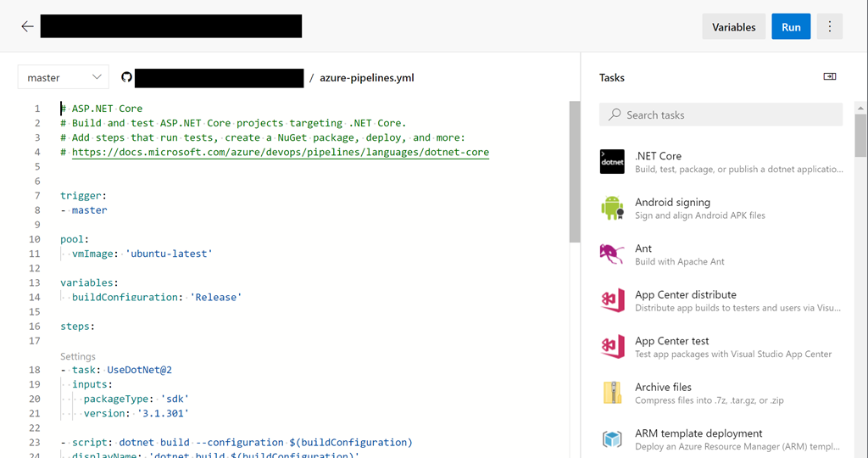Open the docs.microsoft.com dotnet-core link
The height and width of the screenshot is (458, 868).
280,153
